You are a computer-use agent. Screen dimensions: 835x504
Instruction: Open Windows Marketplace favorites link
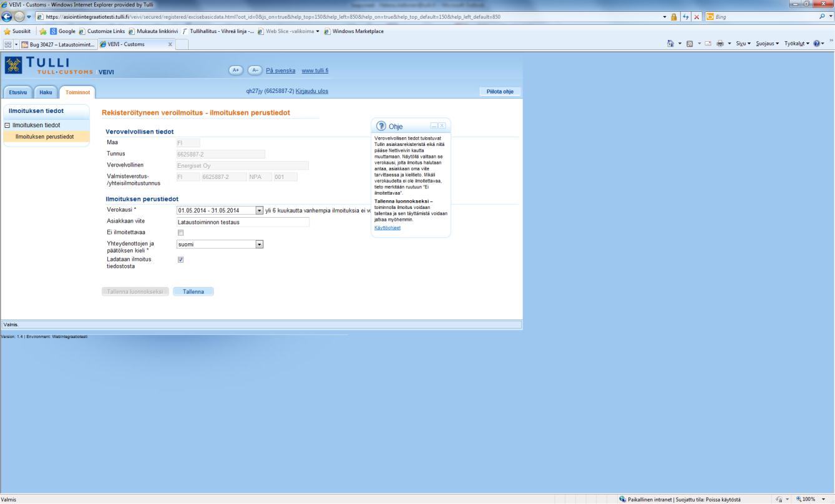tap(354, 31)
